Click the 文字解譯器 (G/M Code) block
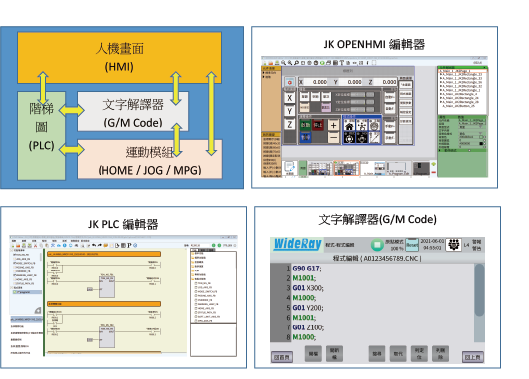529x379 pixels. tap(133, 111)
